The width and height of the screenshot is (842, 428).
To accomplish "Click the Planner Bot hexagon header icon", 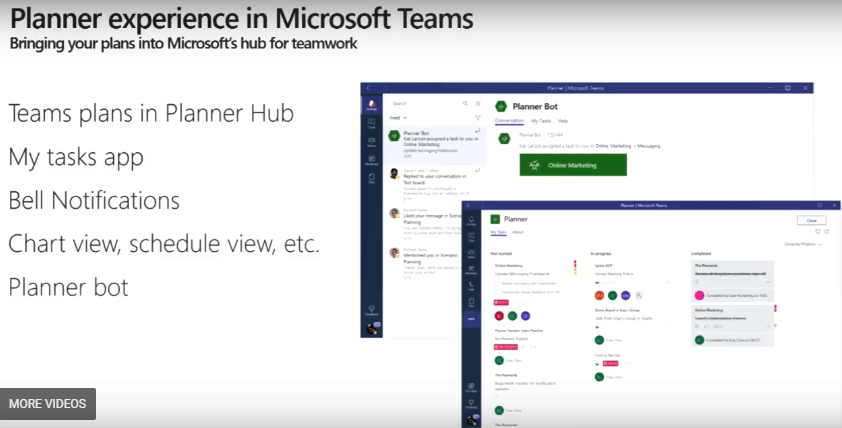I will [x=501, y=106].
